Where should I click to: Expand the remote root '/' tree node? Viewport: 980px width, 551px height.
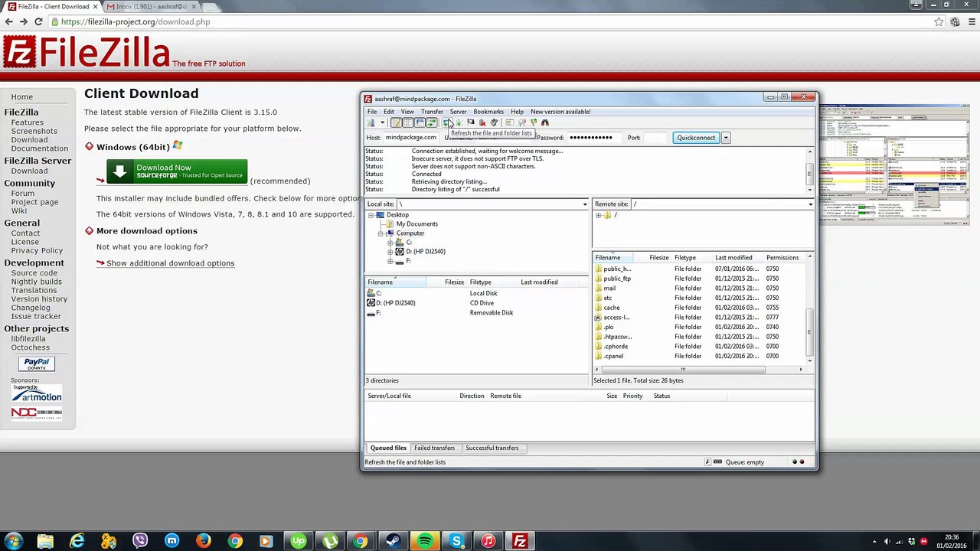click(x=598, y=215)
